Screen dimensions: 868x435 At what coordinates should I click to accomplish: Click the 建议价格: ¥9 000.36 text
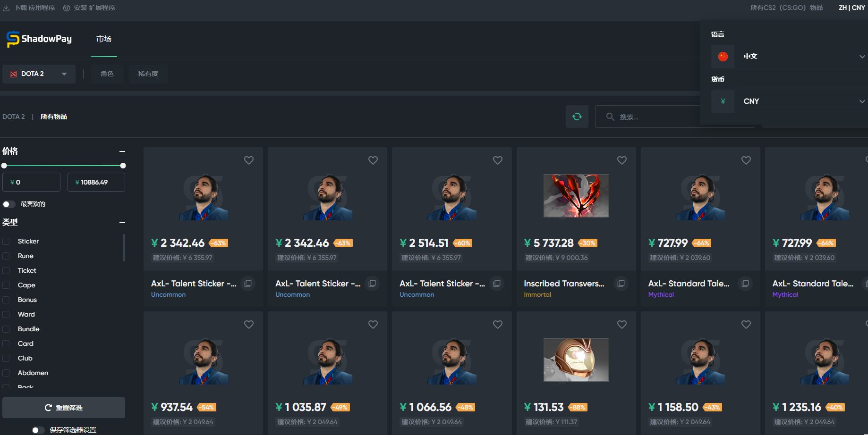(557, 258)
